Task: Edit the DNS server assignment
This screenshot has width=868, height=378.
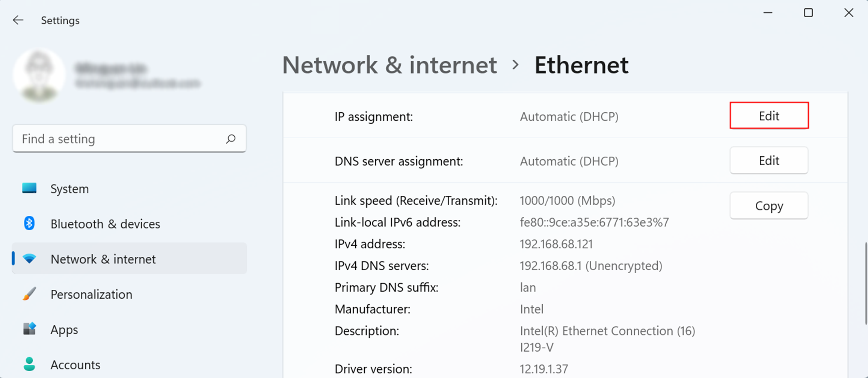Action: pos(769,160)
